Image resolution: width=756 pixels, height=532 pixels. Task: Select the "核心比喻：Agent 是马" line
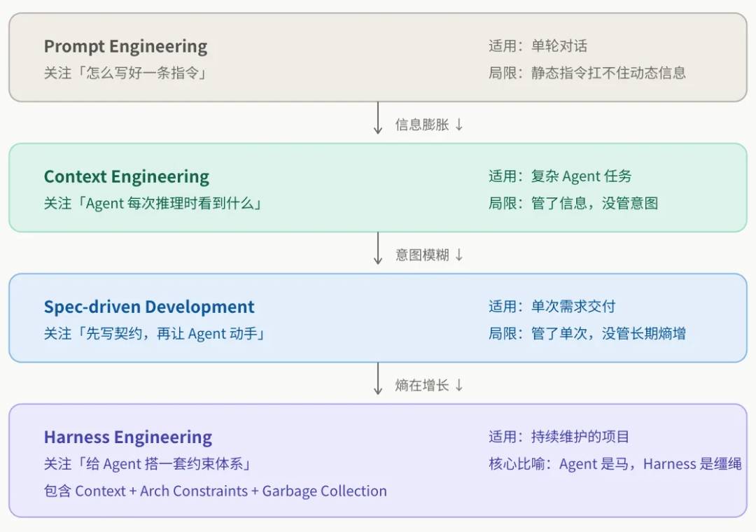pyautogui.click(x=615, y=464)
